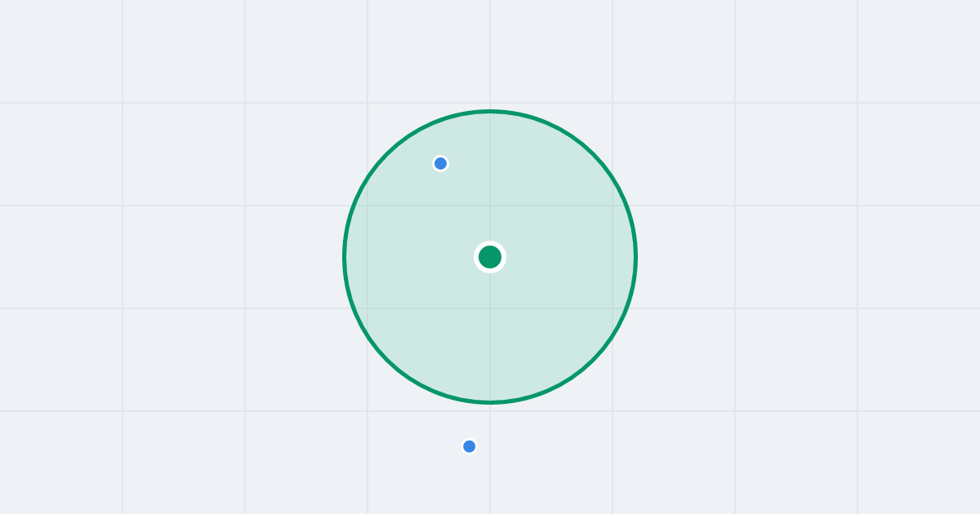
Task: Select the blue dot below the green circle
Action: click(x=469, y=446)
